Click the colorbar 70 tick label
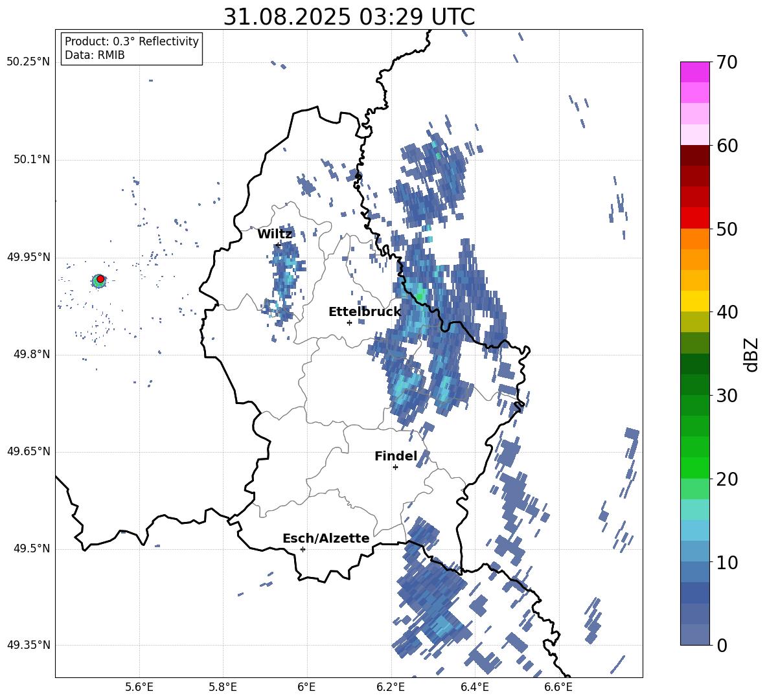Screen dimensions: 767x700 click(x=727, y=63)
